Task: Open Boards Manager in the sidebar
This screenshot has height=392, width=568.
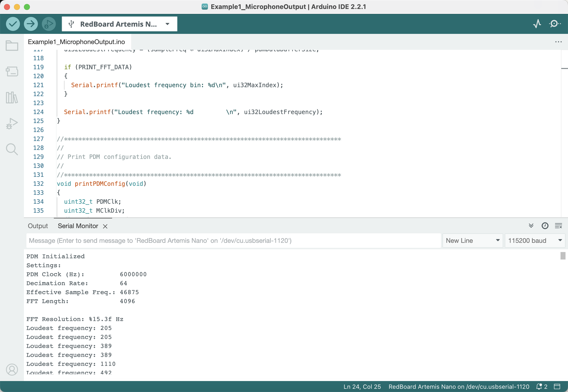Action: [12, 71]
